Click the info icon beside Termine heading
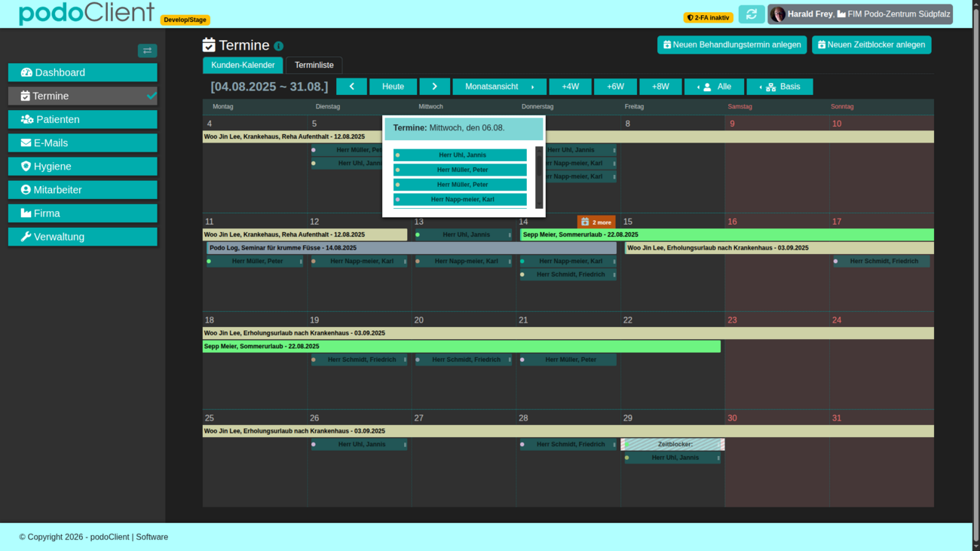Image resolution: width=980 pixels, height=551 pixels. point(279,46)
